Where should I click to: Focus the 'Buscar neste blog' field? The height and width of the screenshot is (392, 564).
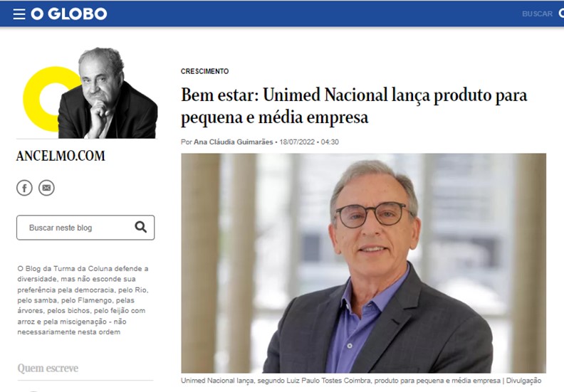tap(85, 228)
